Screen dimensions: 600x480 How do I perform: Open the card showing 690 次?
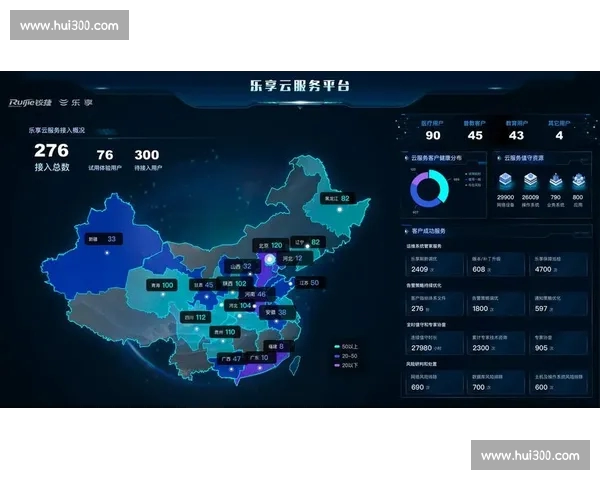coord(434,383)
